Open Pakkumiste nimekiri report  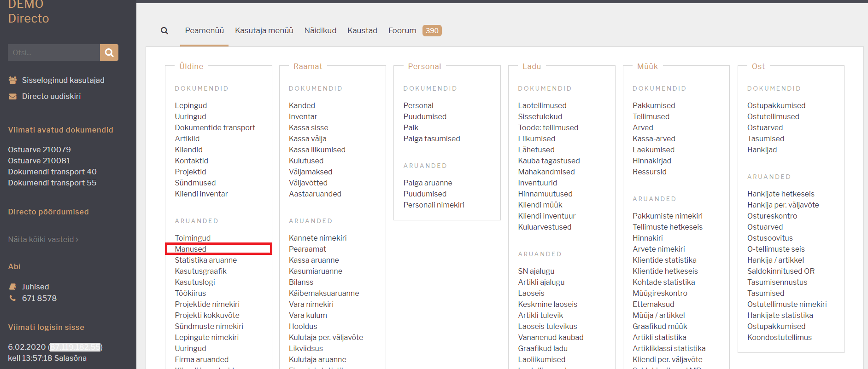[668, 216]
